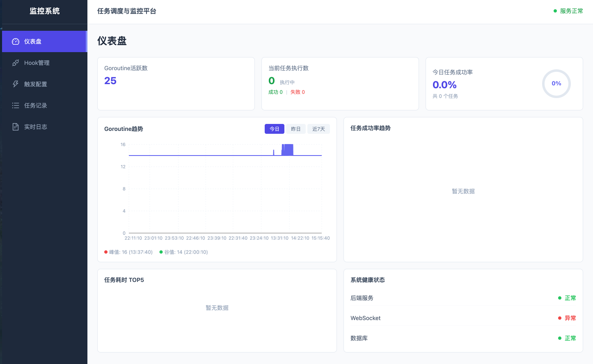Switch Goroutine trend to 昨日

point(296,129)
